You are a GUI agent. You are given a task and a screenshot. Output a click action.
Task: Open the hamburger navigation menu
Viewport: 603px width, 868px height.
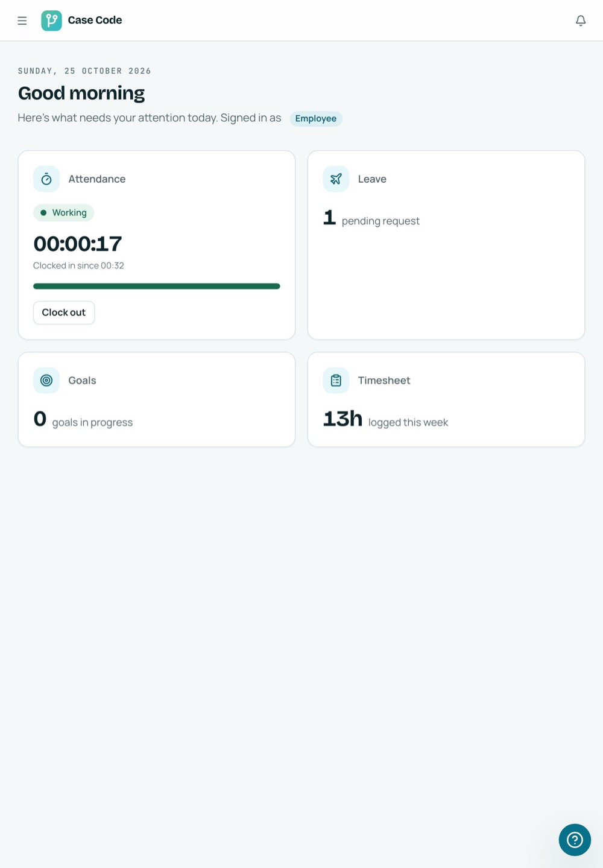pos(22,21)
